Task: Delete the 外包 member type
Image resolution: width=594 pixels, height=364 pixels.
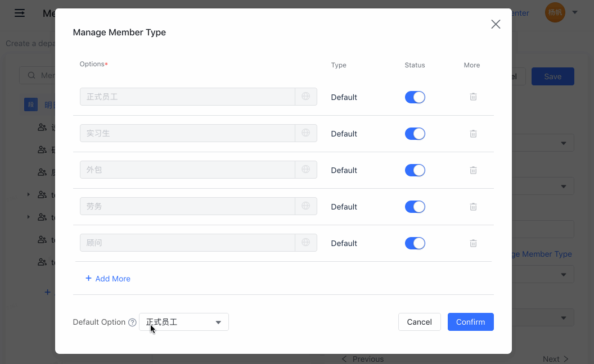Action: tap(473, 170)
